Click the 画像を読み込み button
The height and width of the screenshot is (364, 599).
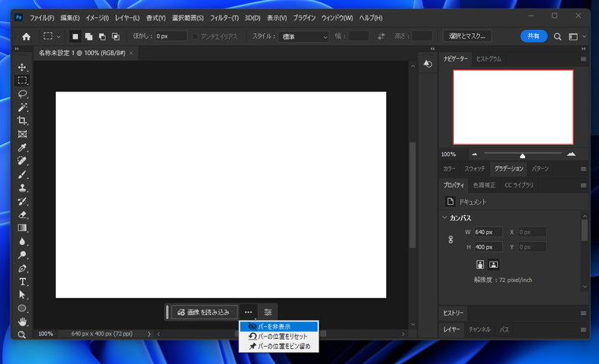pos(204,312)
